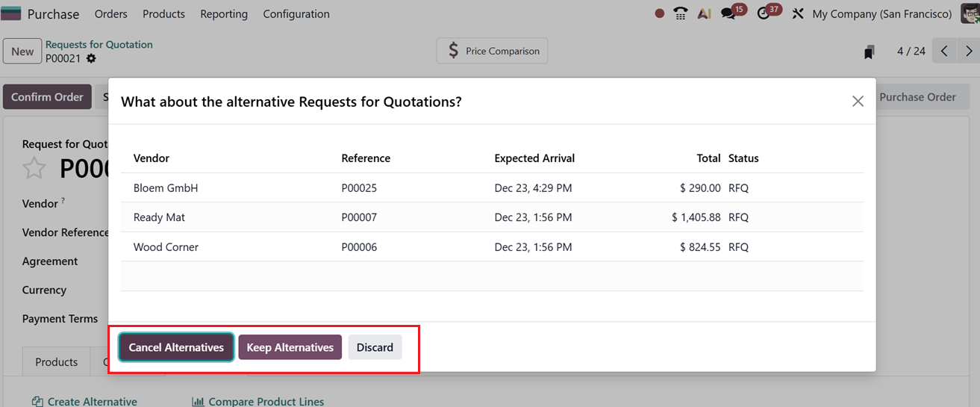Open the AI assistant icon
980x407 pixels.
(x=704, y=13)
